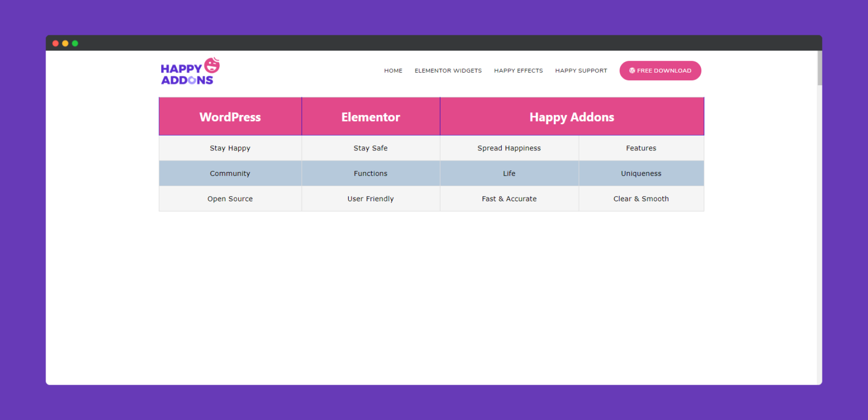Click the Uniqueness table cell
The height and width of the screenshot is (420, 868).
click(x=641, y=174)
